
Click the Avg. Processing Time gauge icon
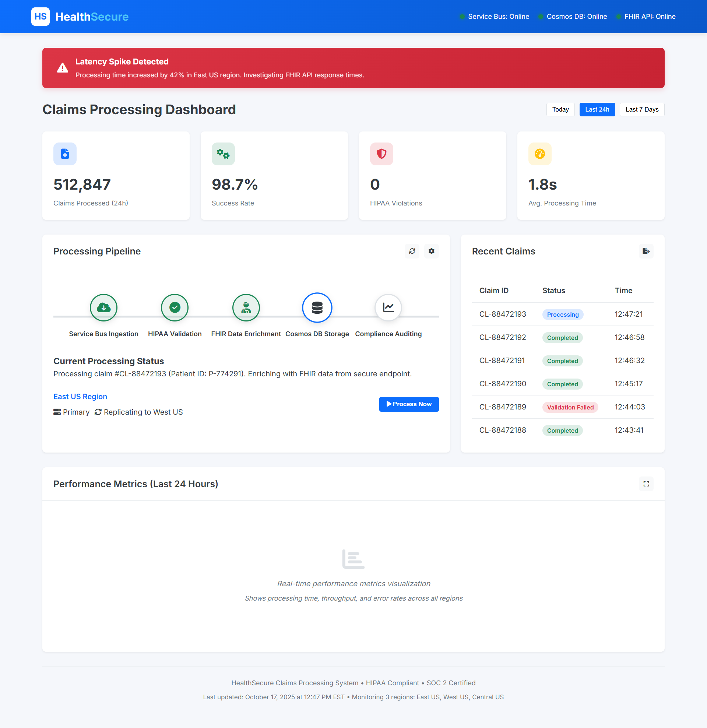point(540,154)
